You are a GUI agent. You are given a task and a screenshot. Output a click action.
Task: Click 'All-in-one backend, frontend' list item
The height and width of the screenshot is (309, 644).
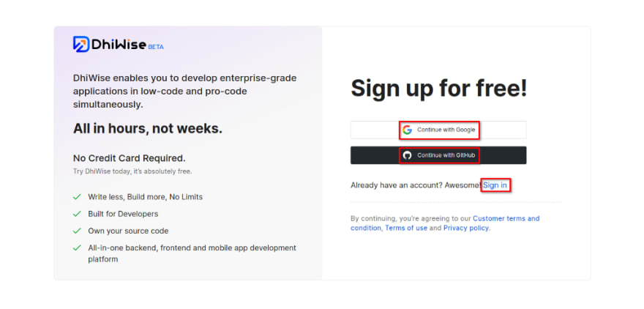(x=192, y=253)
